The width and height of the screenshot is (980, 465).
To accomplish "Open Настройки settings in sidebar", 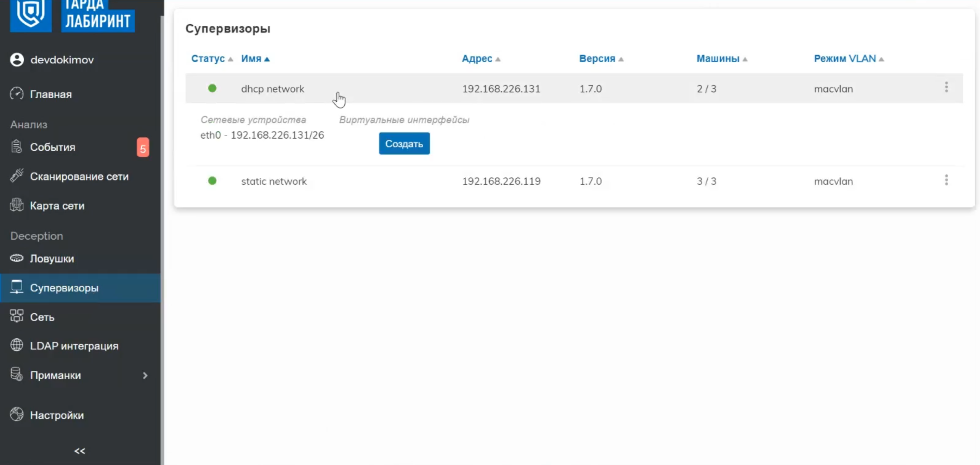I will click(x=56, y=415).
